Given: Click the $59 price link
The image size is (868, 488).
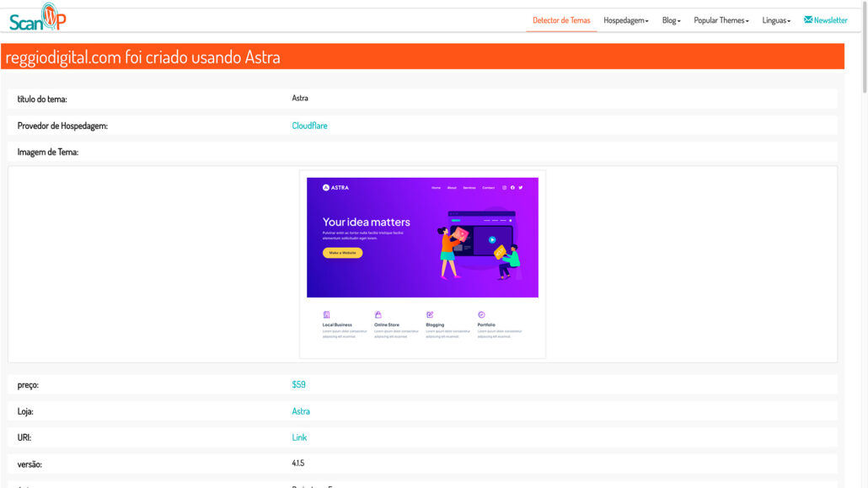Looking at the screenshot, I should pos(299,384).
